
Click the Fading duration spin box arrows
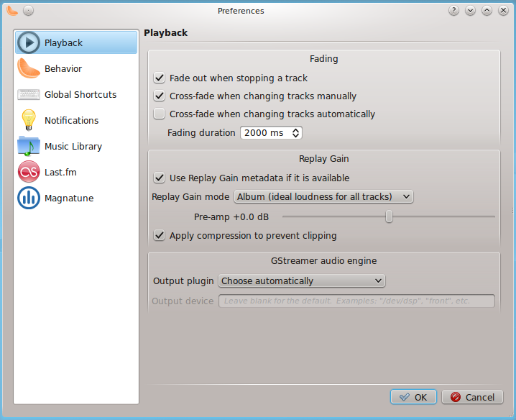[296, 132]
